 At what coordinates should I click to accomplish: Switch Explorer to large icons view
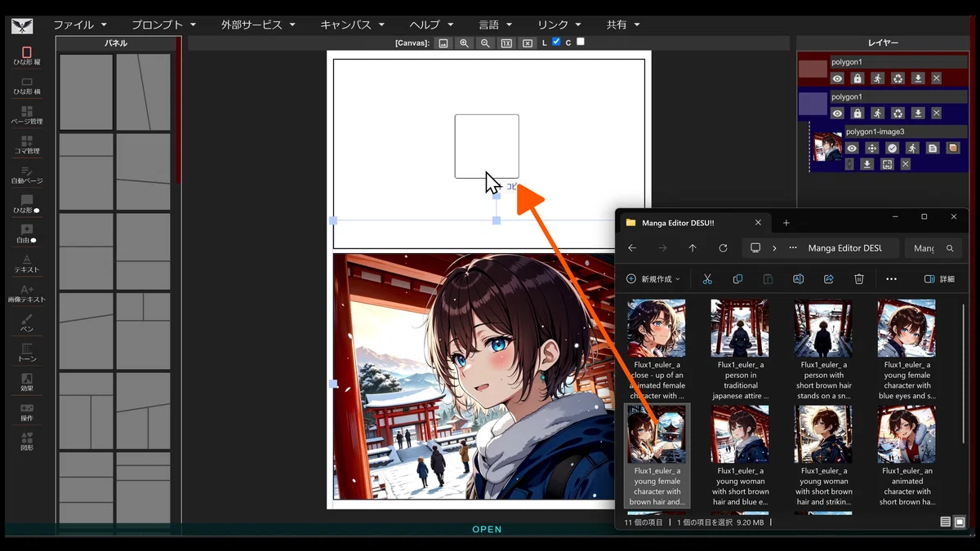coord(960,522)
